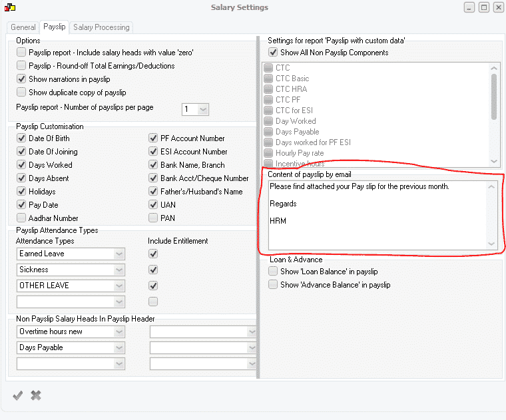Click the green checkmark save icon

18,395
